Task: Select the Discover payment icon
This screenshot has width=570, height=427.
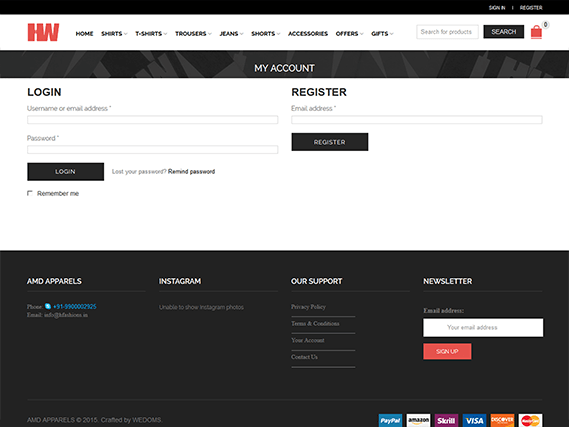Action: 502,420
